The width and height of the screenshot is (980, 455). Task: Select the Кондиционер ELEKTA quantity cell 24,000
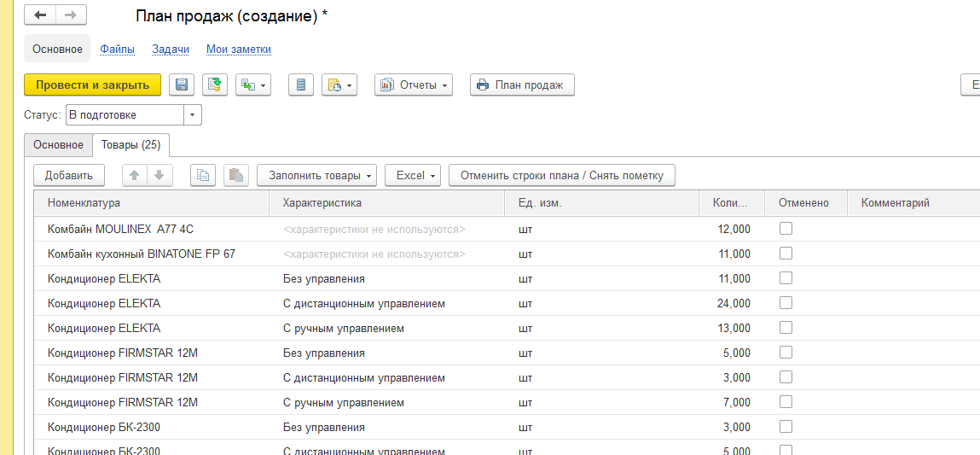[724, 303]
